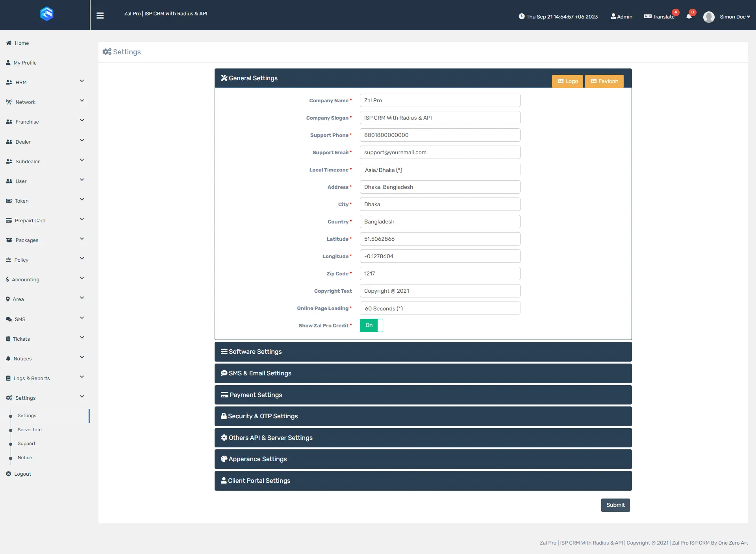
Task: Click into the Company Name field
Action: (440, 101)
